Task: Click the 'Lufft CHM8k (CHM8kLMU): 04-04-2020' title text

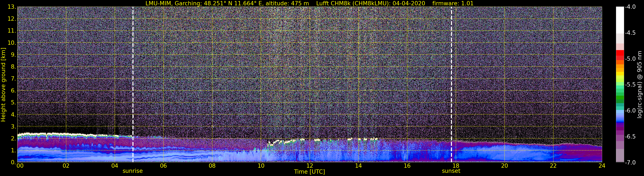Action: (x=371, y=3)
